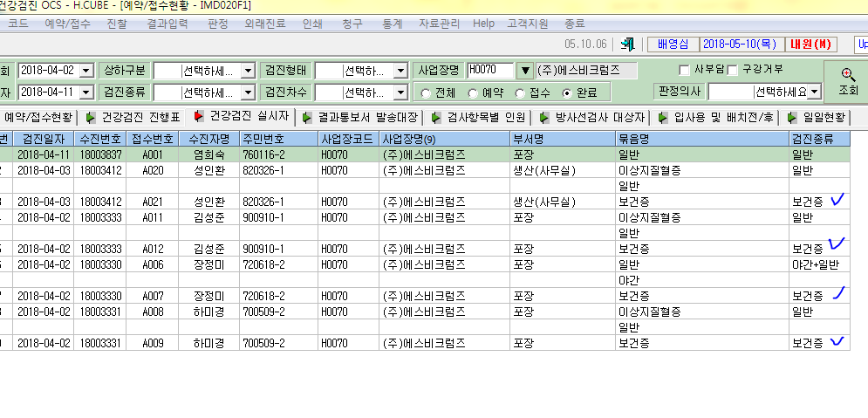The width and height of the screenshot is (868, 418).
Task: Open the 사업장명 black arrow dropdown
Action: click(x=525, y=71)
